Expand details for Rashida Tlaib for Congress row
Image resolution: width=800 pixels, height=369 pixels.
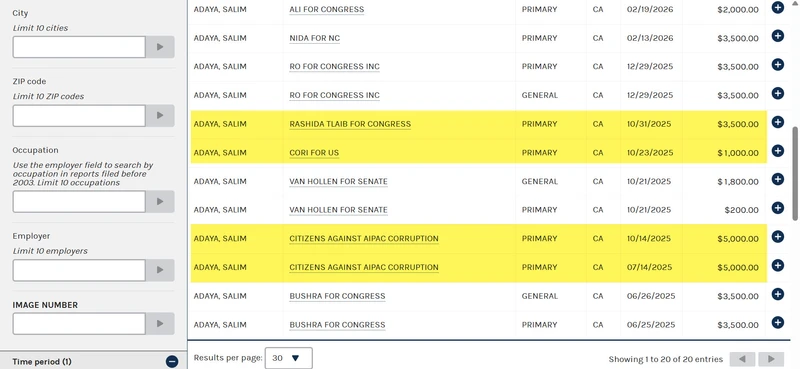click(778, 122)
